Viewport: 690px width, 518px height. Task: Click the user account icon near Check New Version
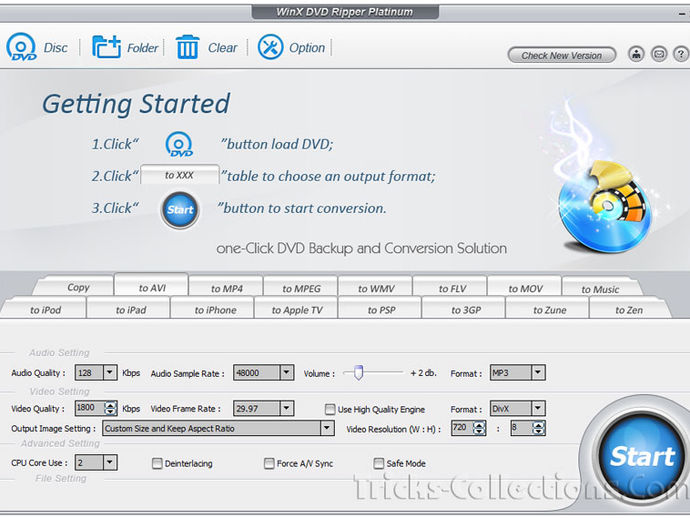(636, 54)
